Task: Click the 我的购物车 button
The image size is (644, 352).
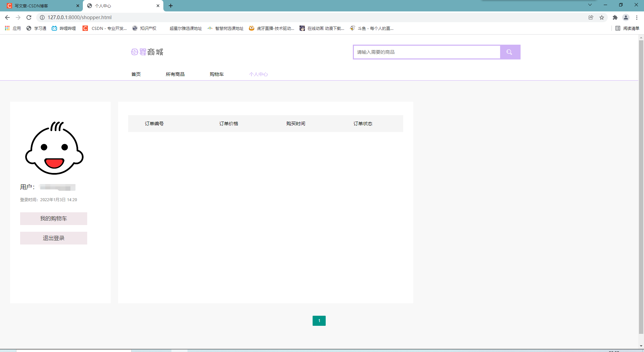Action: [53, 218]
